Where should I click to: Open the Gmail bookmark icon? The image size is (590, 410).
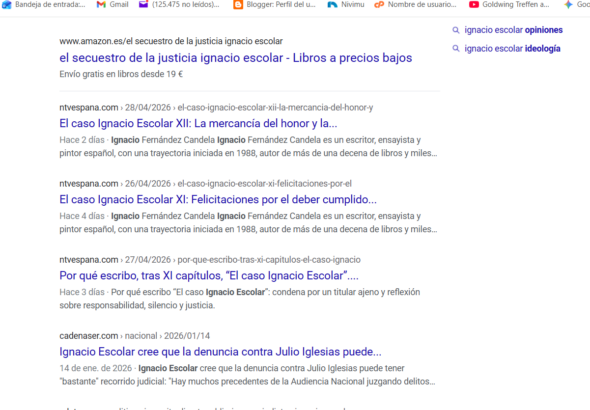coord(101,5)
